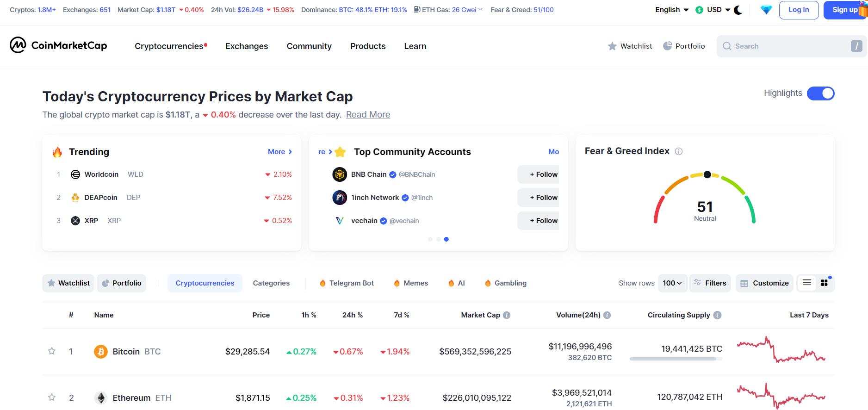Star Ethereum to add to watchlist
Screen dimensions: 868x410
pos(52,398)
